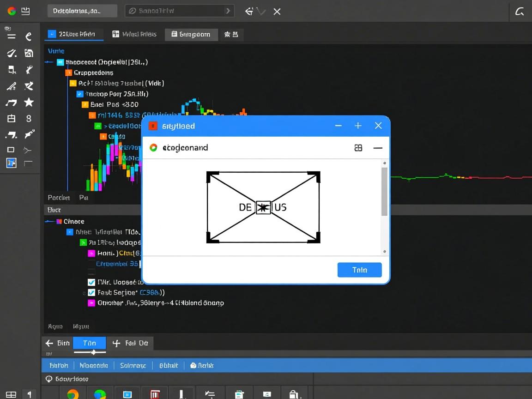Open the red app icon in the taskbar

pyautogui.click(x=155, y=394)
